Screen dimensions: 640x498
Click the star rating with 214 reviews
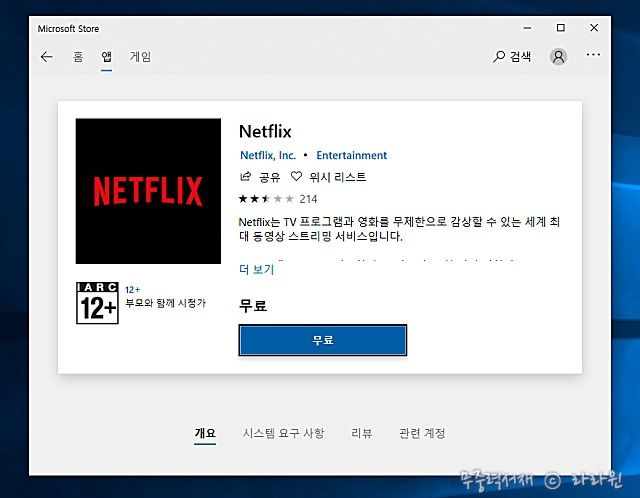(278, 199)
